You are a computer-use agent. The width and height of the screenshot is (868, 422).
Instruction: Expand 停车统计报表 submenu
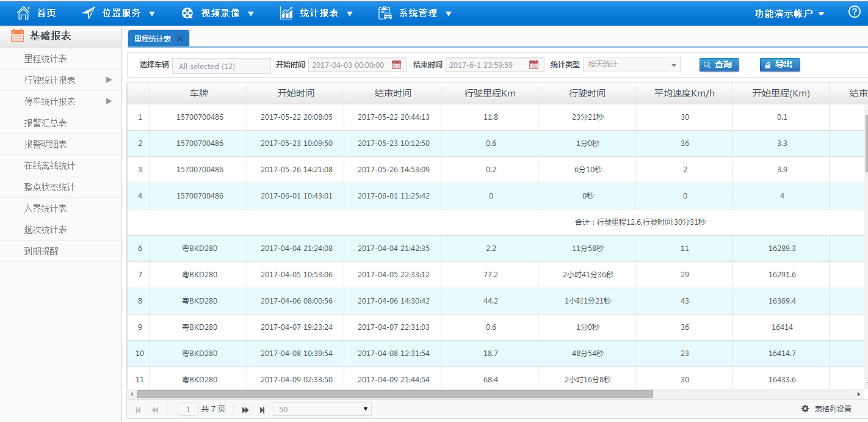pyautogui.click(x=109, y=101)
